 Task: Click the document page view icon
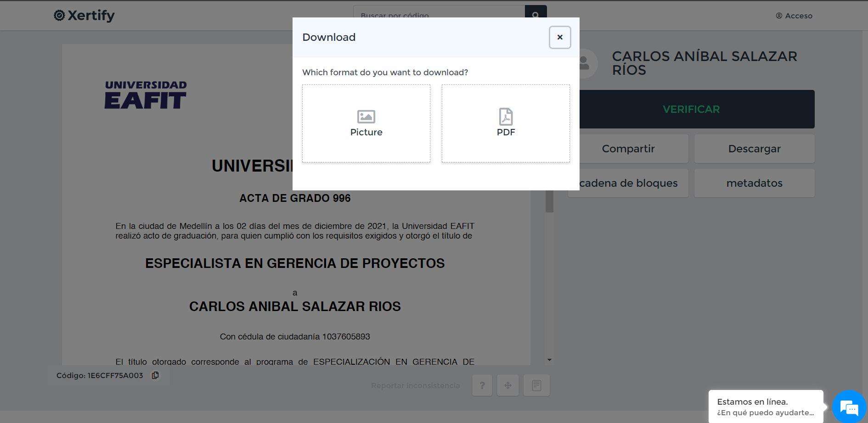(536, 385)
